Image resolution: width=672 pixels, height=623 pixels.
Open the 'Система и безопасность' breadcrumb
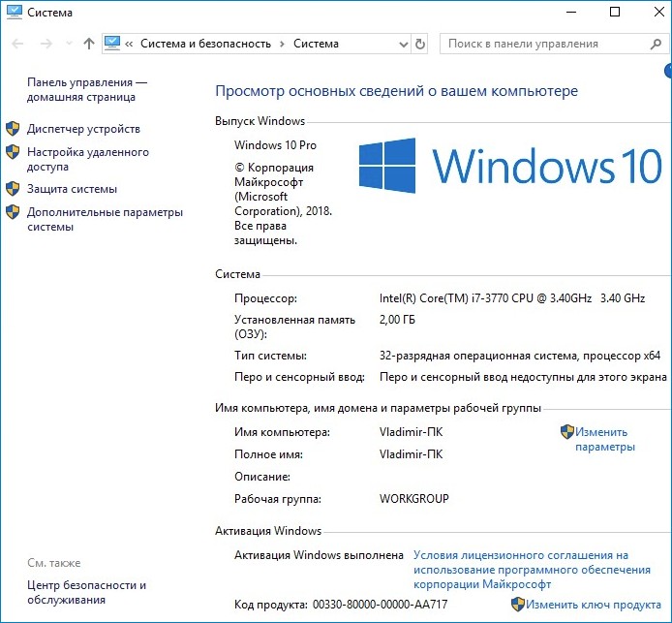pos(205,44)
